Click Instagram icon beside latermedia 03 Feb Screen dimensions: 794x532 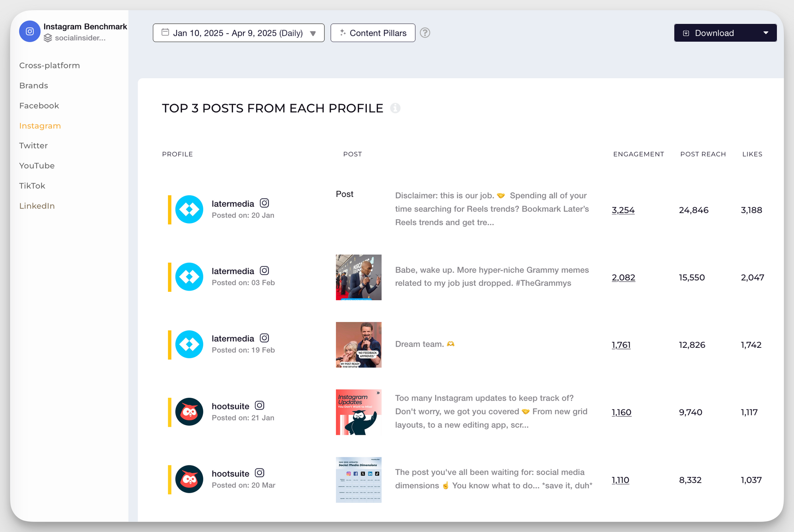click(x=264, y=270)
